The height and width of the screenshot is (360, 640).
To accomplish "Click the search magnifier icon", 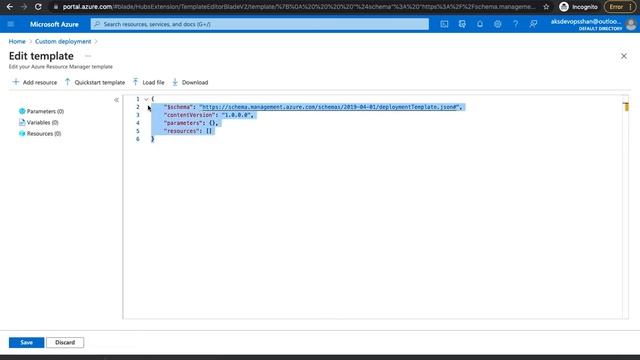I will tap(97, 24).
